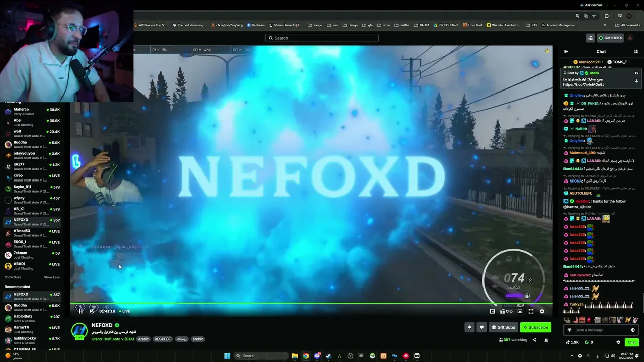Viewport: 644px width, 362px height.
Task: Open the Windows Start menu
Action: click(227, 356)
